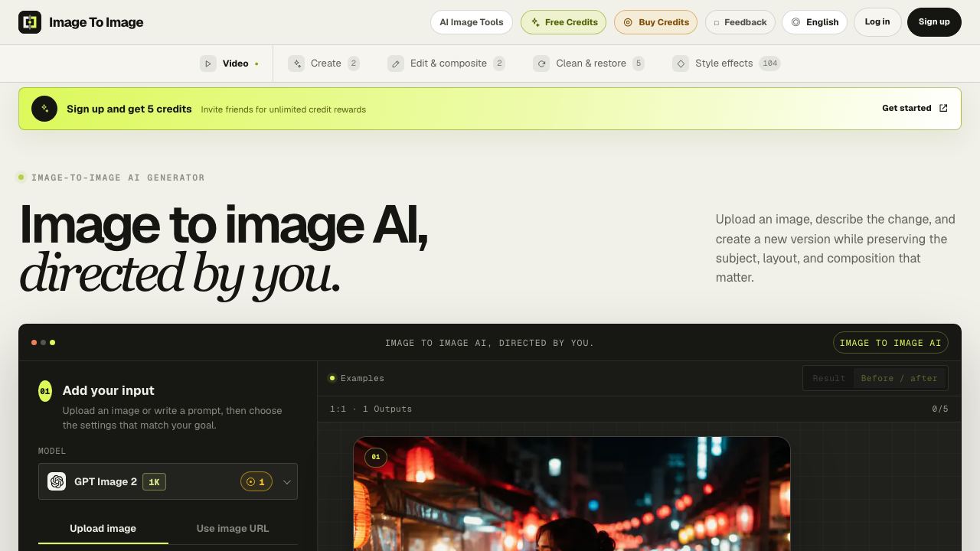Switch preview to Before / after view
Viewport: 980px width, 551px height.
point(899,378)
